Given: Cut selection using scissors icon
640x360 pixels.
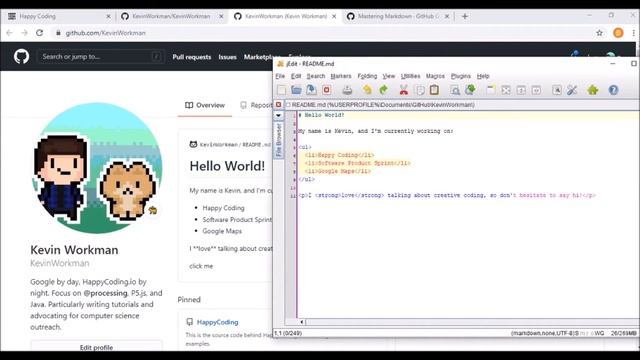Looking at the screenshot, I should point(404,90).
